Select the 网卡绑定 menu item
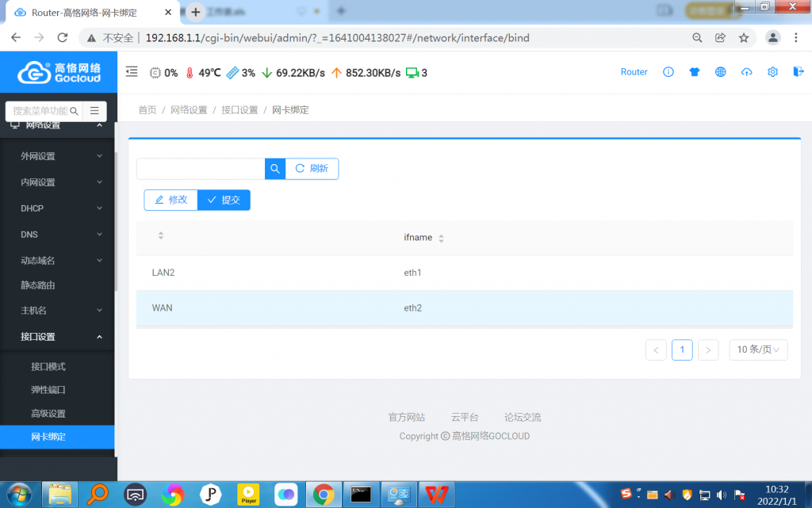This screenshot has width=812, height=508. pos(57,437)
